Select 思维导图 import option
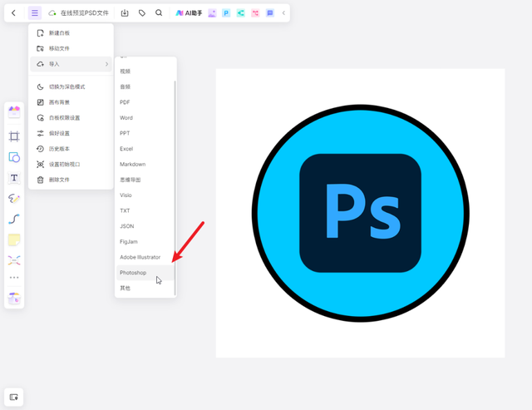This screenshot has width=532, height=410. 145,180
